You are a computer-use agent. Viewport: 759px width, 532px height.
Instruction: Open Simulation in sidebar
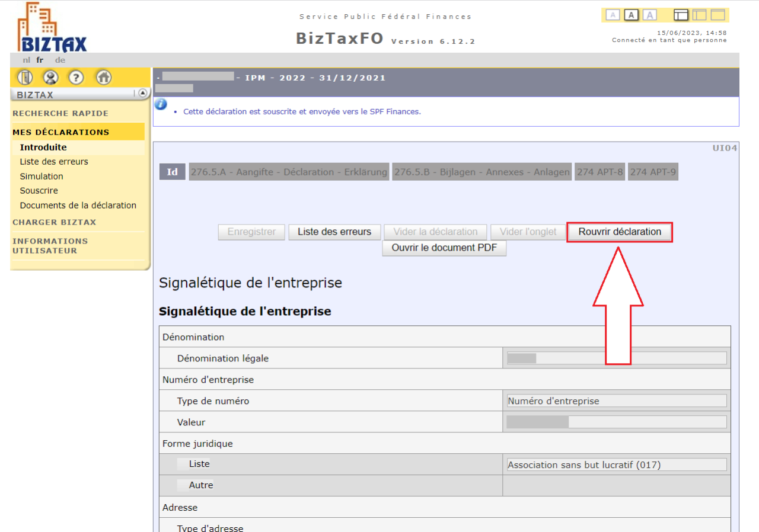point(42,177)
